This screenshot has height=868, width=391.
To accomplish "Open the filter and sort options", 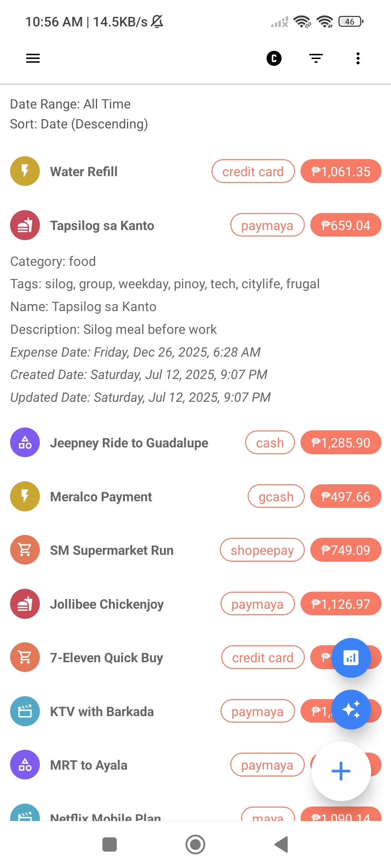I will pyautogui.click(x=316, y=58).
